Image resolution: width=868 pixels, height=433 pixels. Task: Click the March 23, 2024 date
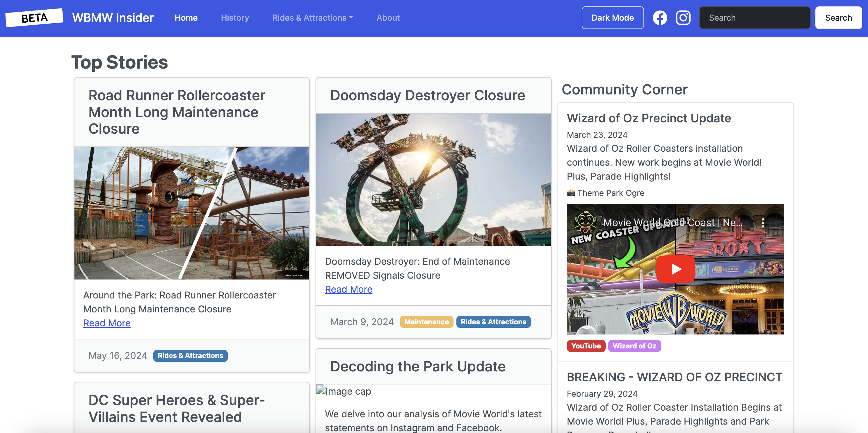(597, 135)
